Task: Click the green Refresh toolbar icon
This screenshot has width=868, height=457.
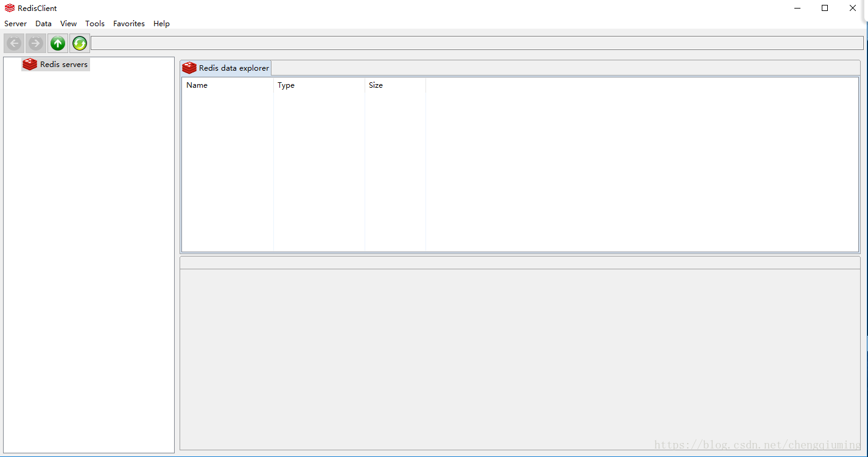Action: [80, 43]
